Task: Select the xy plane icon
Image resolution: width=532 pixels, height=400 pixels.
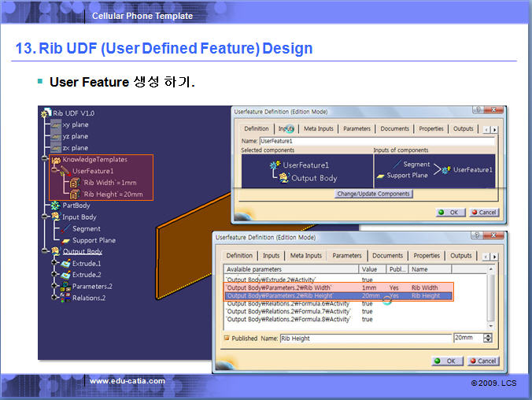Action: 55,124
